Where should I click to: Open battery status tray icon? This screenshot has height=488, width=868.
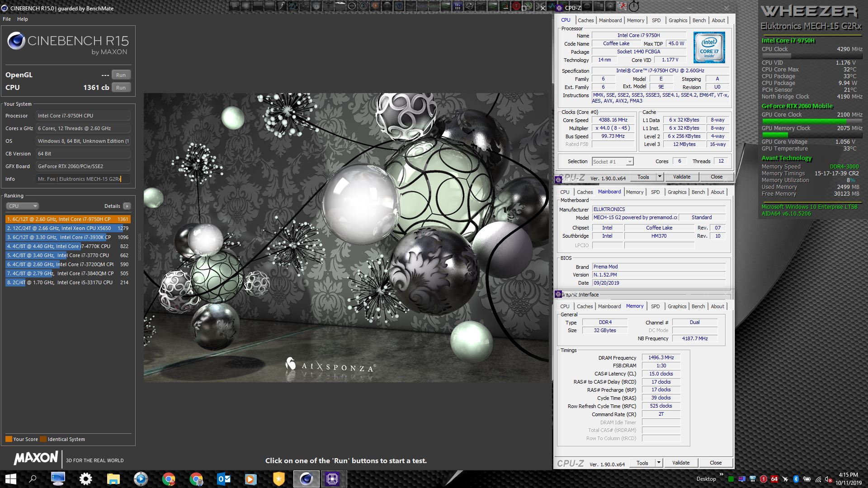click(807, 479)
